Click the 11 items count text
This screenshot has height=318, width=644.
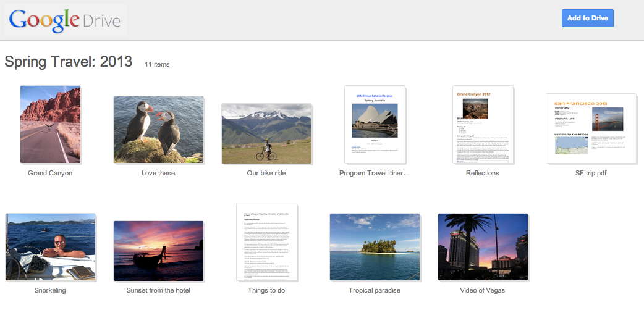click(x=157, y=64)
